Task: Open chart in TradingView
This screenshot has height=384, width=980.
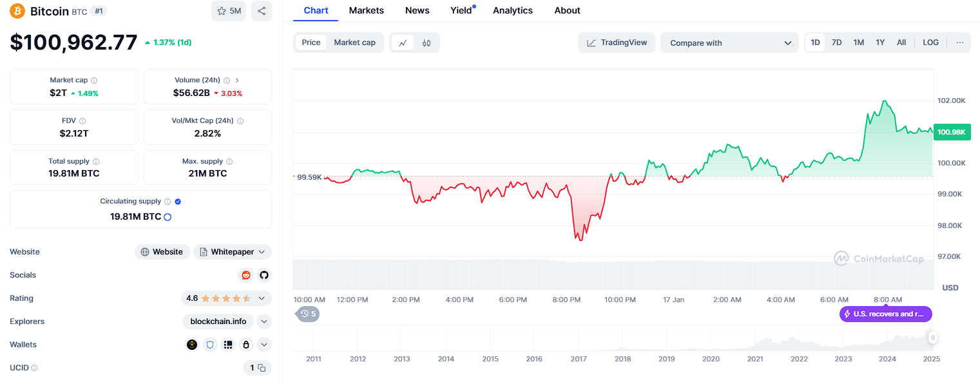Action: pos(617,43)
